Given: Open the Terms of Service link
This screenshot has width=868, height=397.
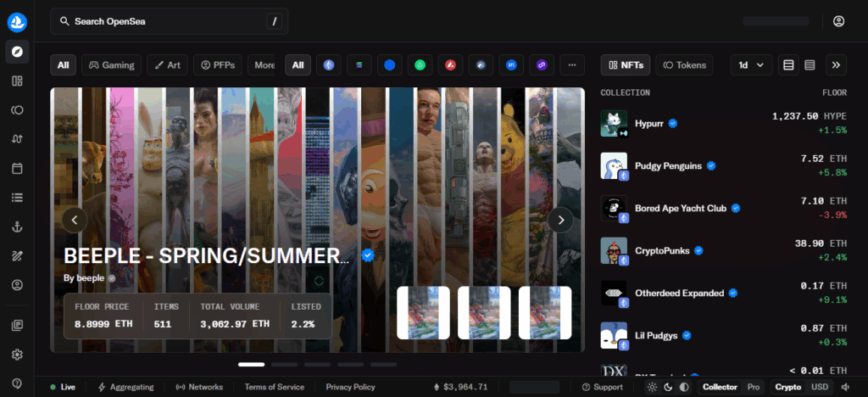Looking at the screenshot, I should click(x=274, y=387).
